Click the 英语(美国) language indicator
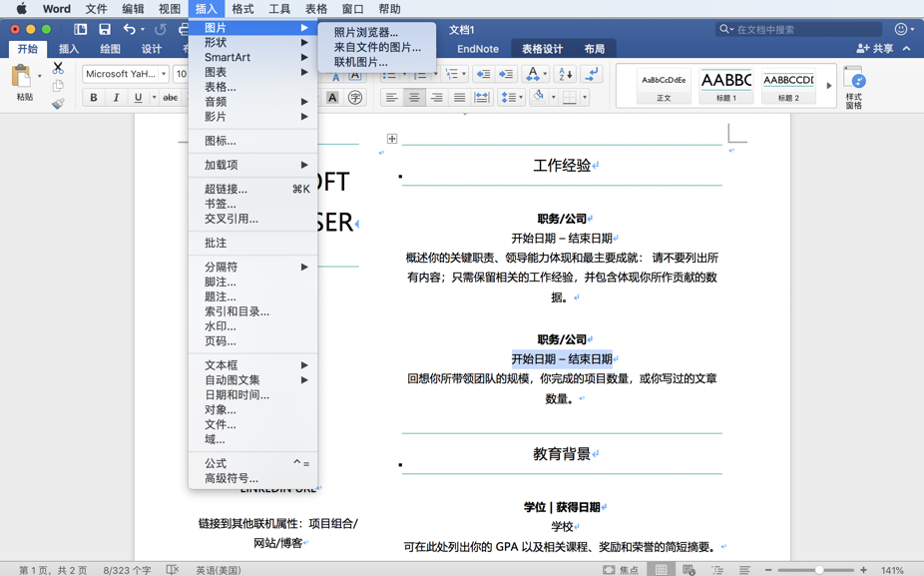This screenshot has height=576, width=924. coord(219,570)
